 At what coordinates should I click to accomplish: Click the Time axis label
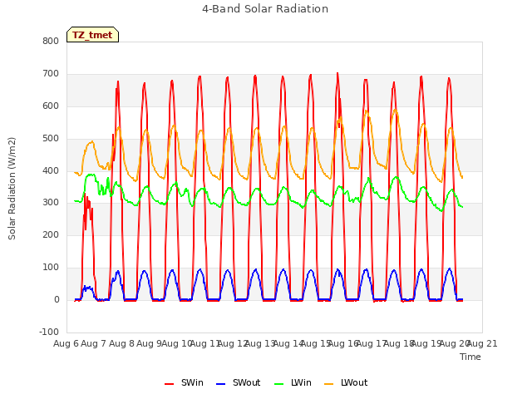point(470,357)
